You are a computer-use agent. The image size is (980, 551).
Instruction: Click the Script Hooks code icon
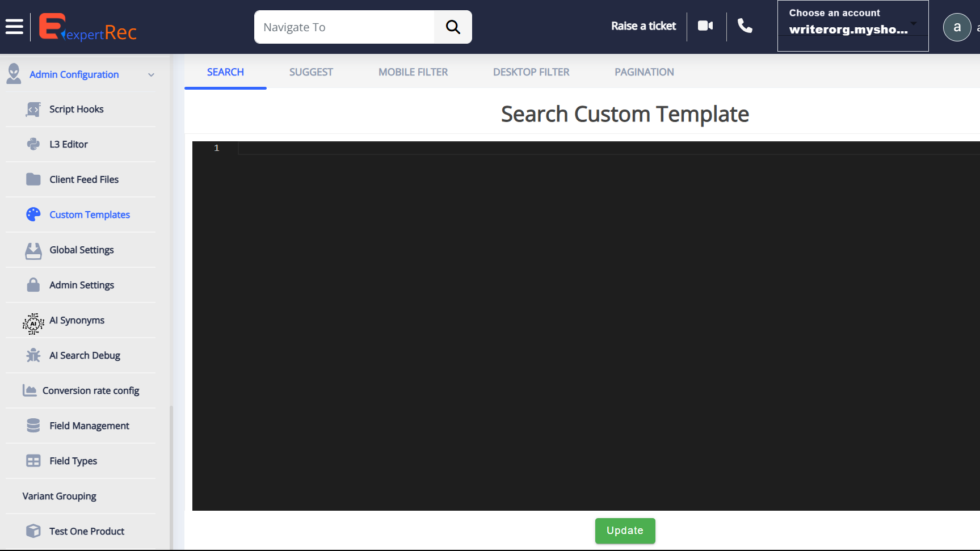[x=33, y=110]
